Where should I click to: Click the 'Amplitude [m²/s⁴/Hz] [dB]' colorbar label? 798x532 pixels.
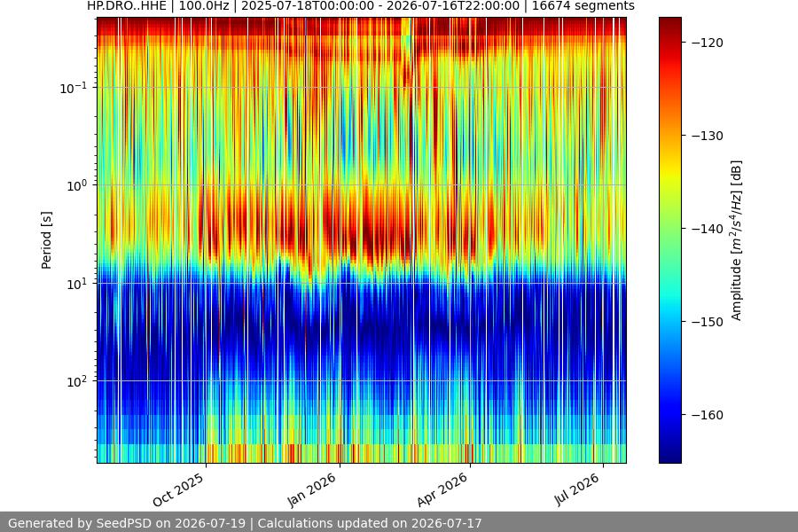pos(737,240)
